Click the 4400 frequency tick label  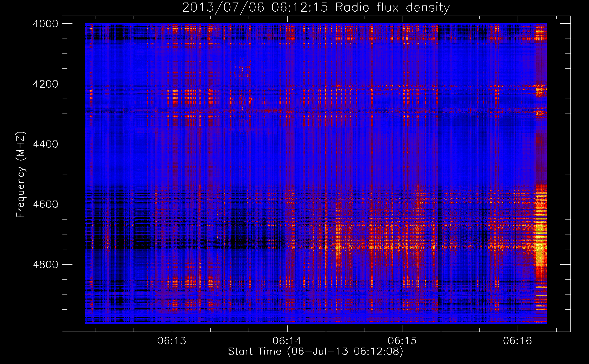tap(46, 144)
